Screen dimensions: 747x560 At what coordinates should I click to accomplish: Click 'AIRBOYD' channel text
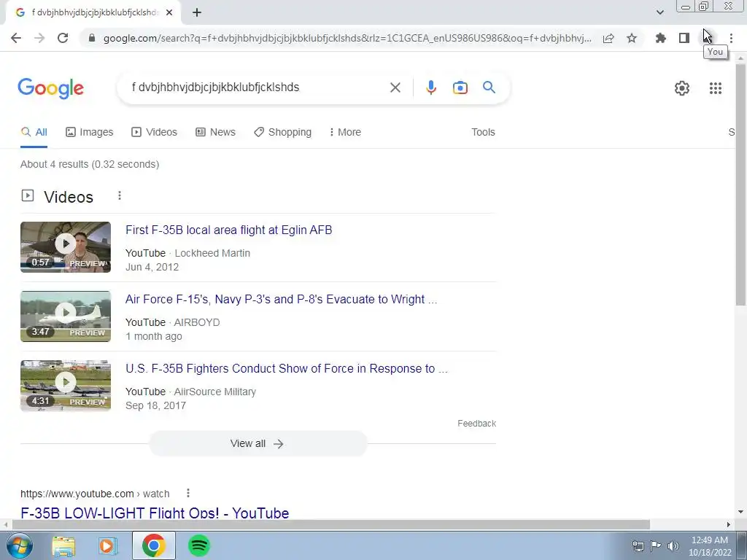tap(197, 322)
